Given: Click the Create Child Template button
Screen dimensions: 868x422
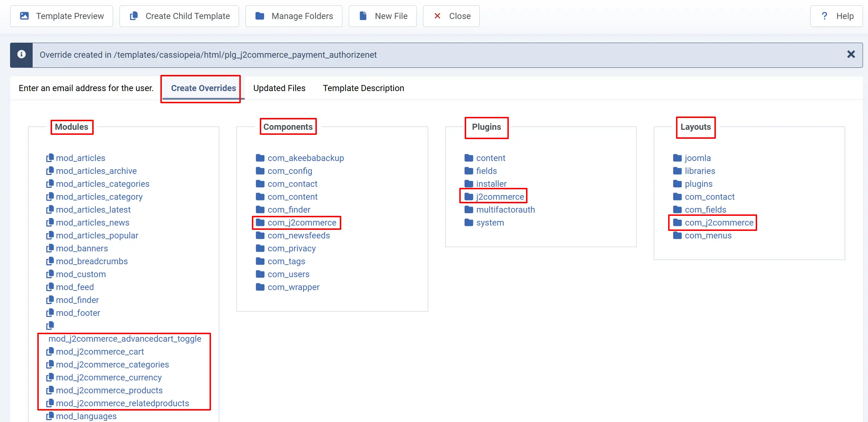Looking at the screenshot, I should 179,16.
